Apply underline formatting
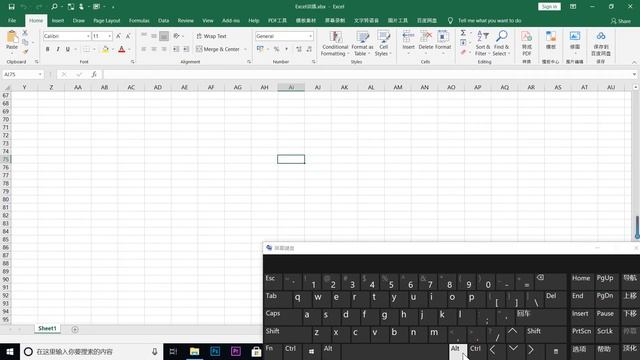Screen dimensions: 640x360 click(x=68, y=49)
